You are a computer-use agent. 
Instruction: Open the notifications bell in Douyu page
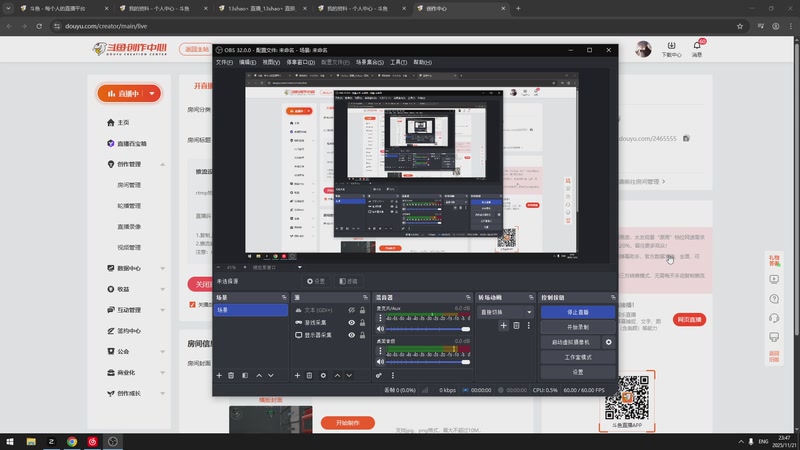click(x=697, y=45)
